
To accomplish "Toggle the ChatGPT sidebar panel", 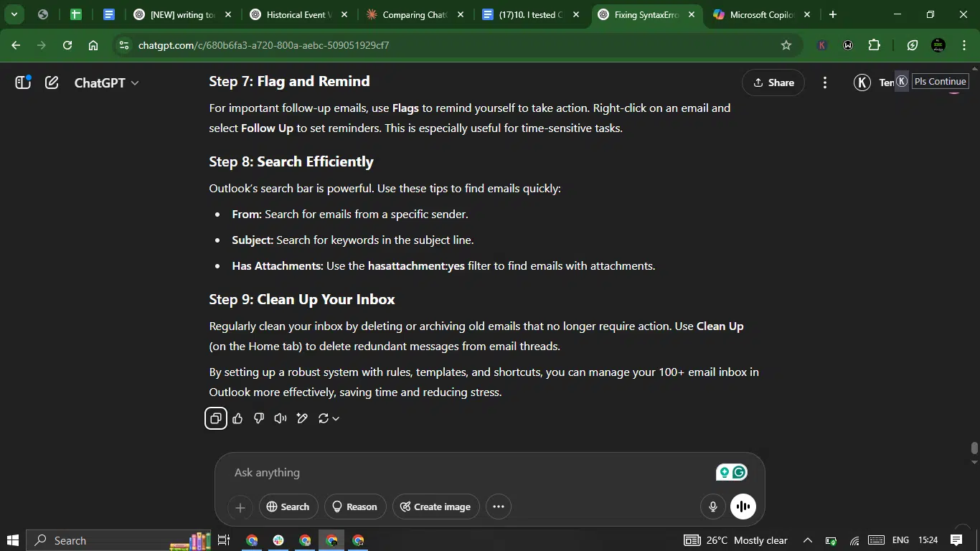I will tap(23, 83).
